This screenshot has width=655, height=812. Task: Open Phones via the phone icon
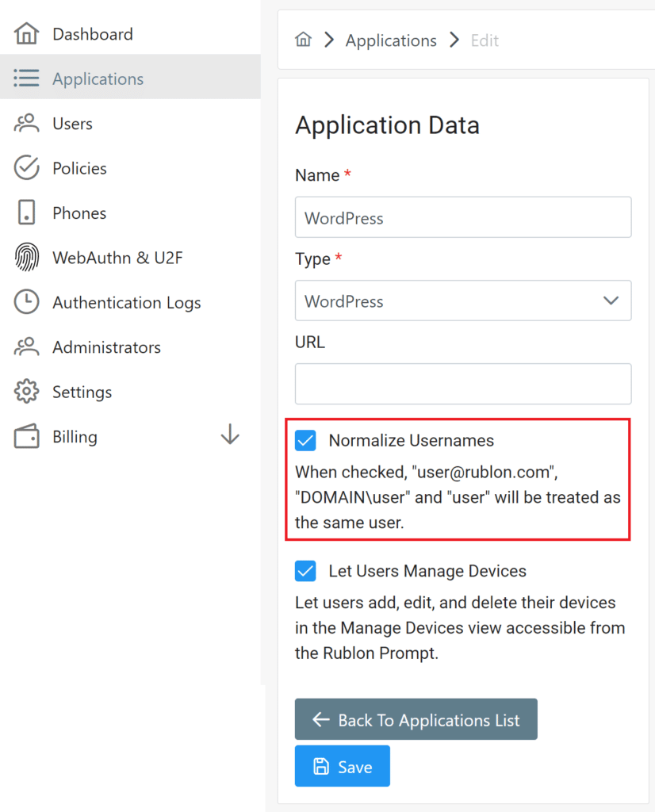[x=26, y=213]
